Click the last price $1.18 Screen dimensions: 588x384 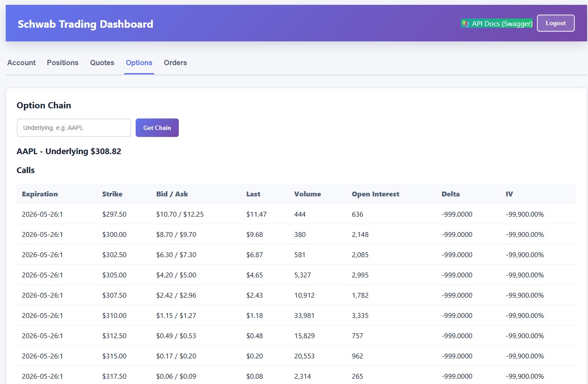[x=255, y=316]
